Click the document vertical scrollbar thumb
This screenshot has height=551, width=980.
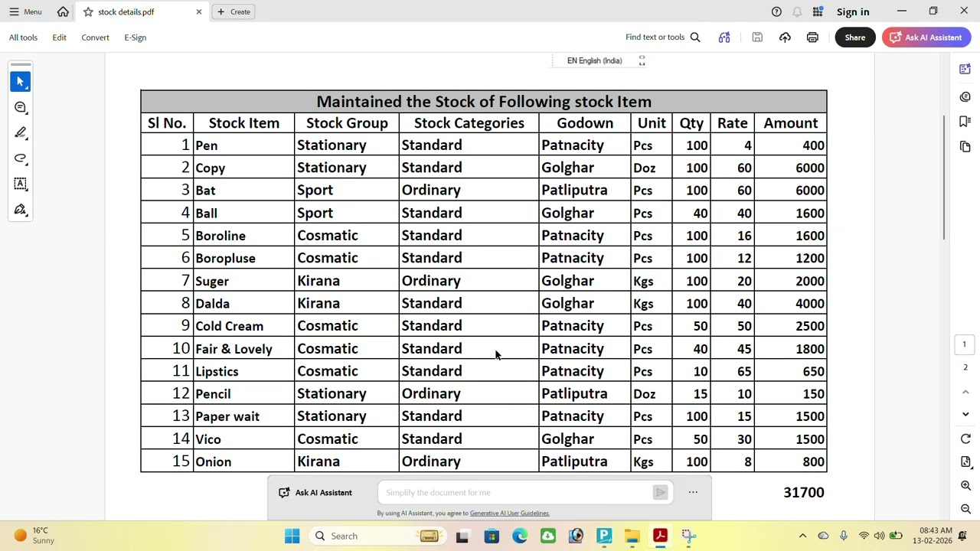[x=944, y=178]
